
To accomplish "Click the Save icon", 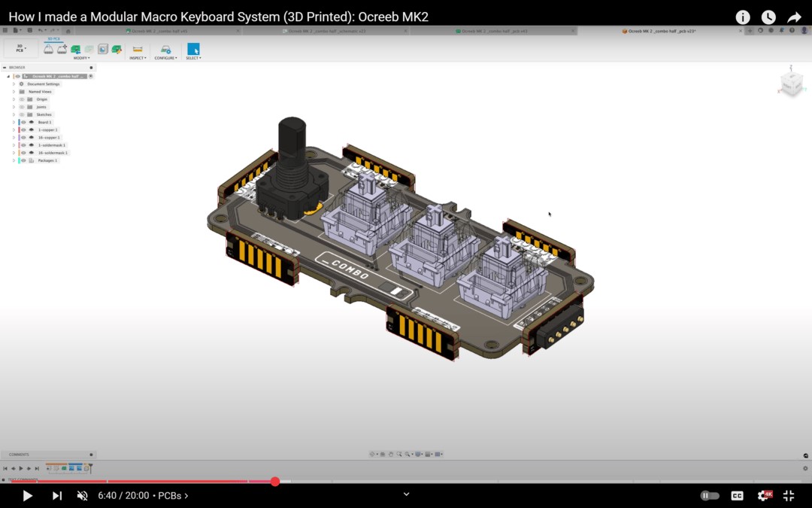I will [29, 31].
